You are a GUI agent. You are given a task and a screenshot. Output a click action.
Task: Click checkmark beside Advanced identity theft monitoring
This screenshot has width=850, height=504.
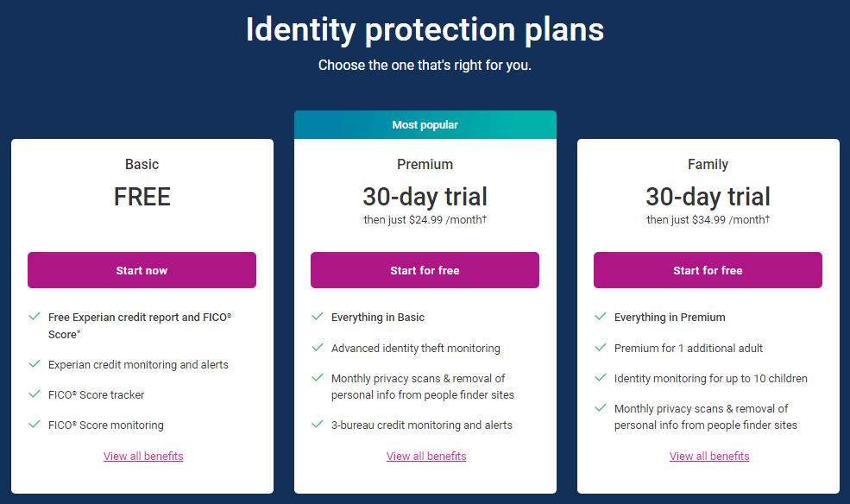pyautogui.click(x=317, y=348)
